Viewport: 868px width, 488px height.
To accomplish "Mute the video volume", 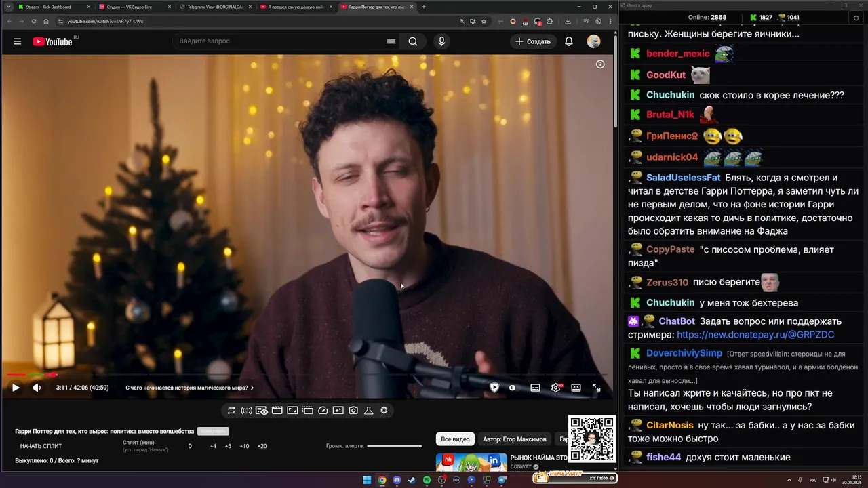I will (37, 388).
